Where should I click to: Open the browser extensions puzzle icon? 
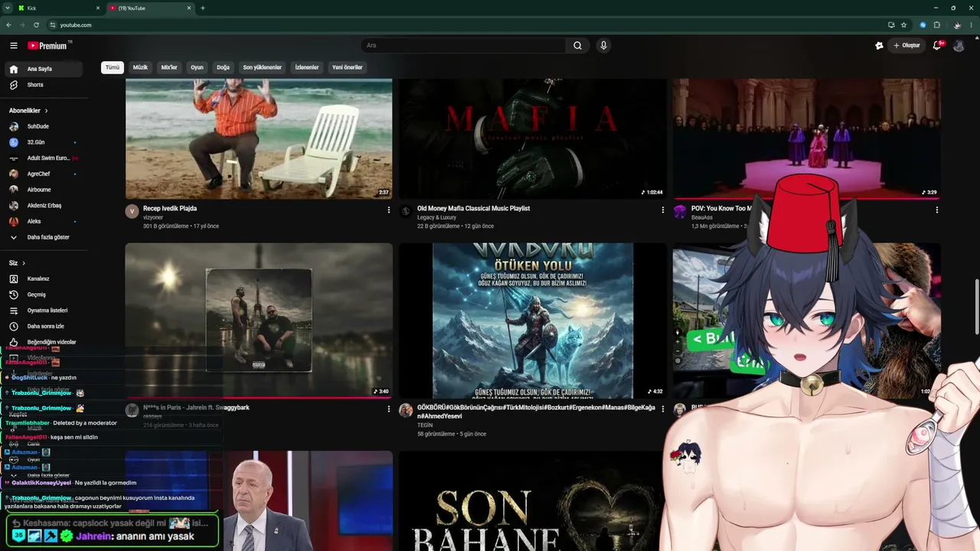click(936, 25)
